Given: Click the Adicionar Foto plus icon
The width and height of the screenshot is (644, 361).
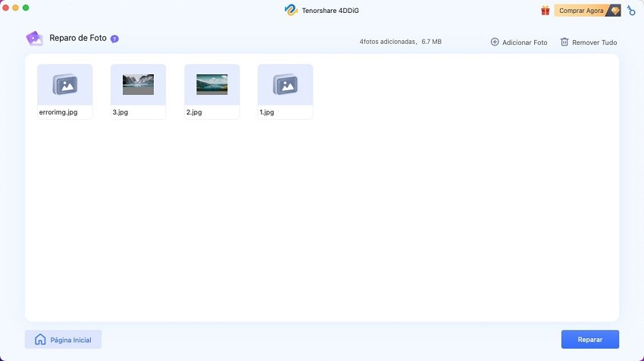Looking at the screenshot, I should point(495,42).
